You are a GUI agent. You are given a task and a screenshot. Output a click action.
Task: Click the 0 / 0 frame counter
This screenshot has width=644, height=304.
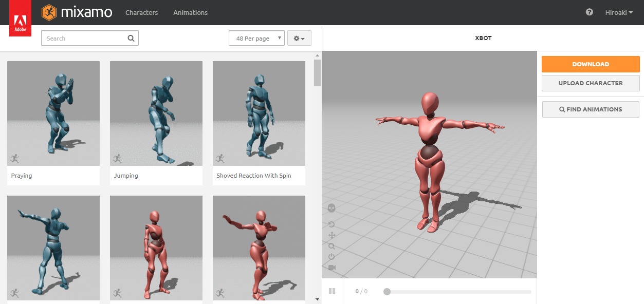[361, 292]
